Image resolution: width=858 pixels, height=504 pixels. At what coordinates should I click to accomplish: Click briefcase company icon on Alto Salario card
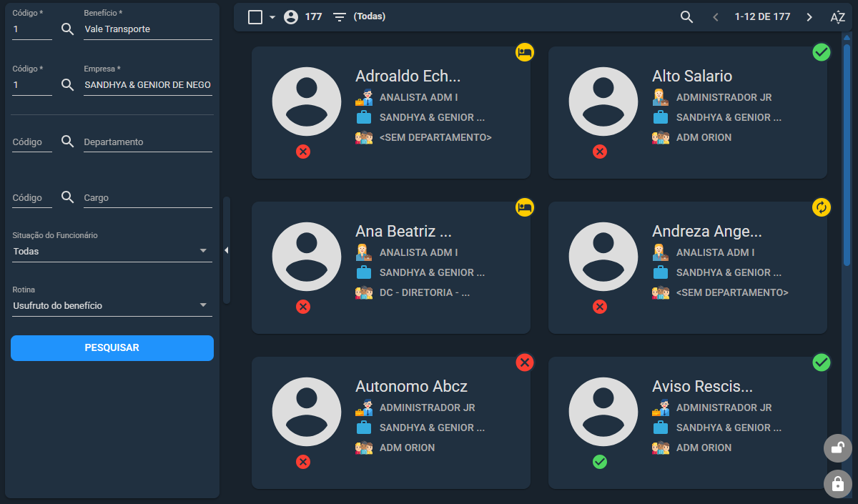(661, 117)
